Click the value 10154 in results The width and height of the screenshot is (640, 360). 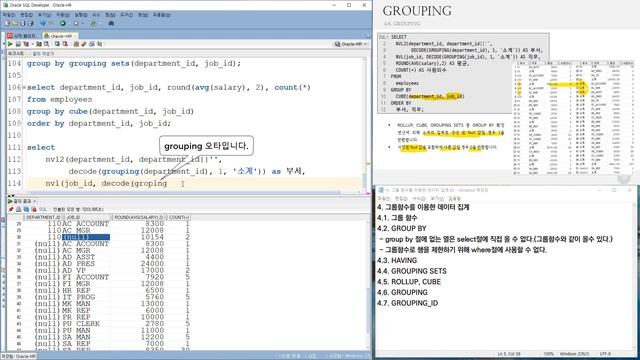152,237
